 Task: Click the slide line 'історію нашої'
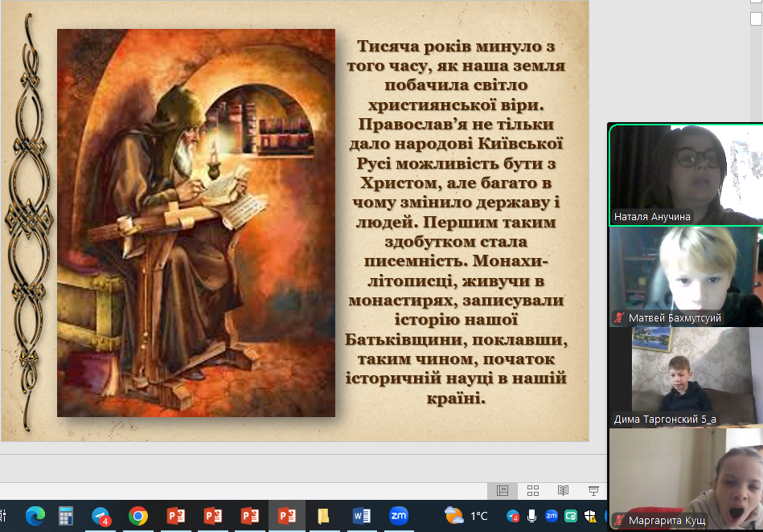[456, 320]
